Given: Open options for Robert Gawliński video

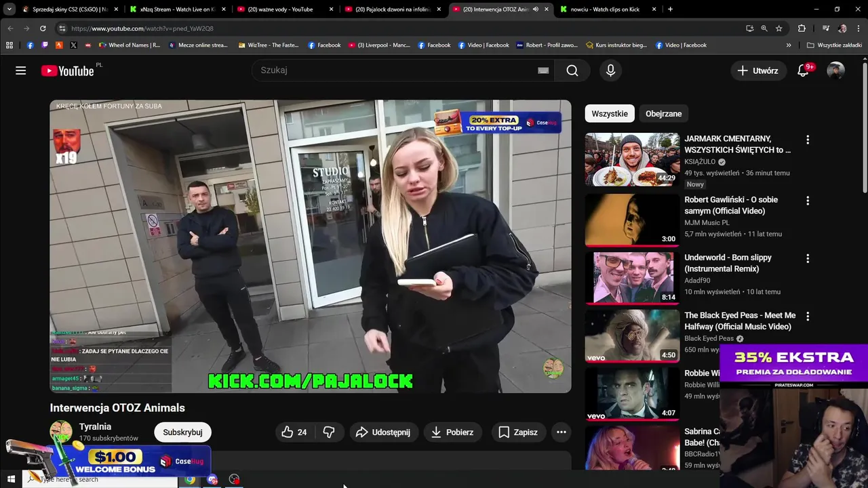Looking at the screenshot, I should point(807,201).
